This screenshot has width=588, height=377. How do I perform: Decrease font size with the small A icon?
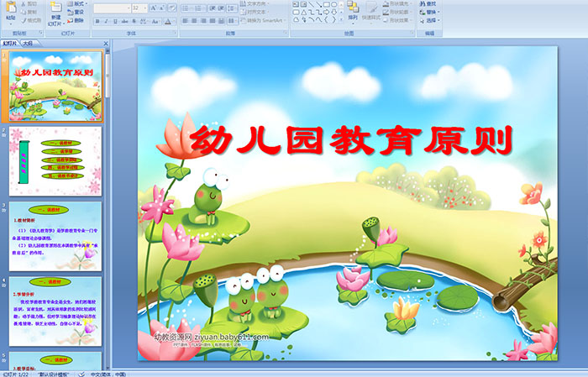tap(162, 8)
